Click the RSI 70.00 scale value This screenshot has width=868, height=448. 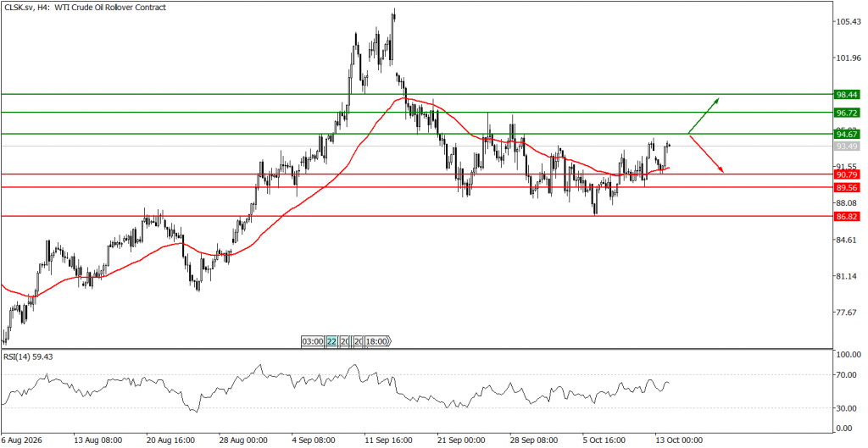[x=847, y=375]
